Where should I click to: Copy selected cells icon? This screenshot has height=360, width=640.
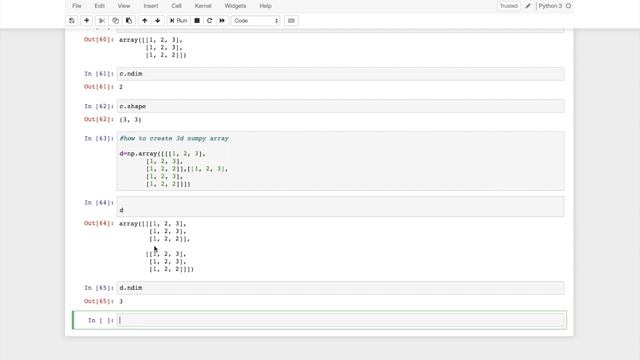pos(116,20)
